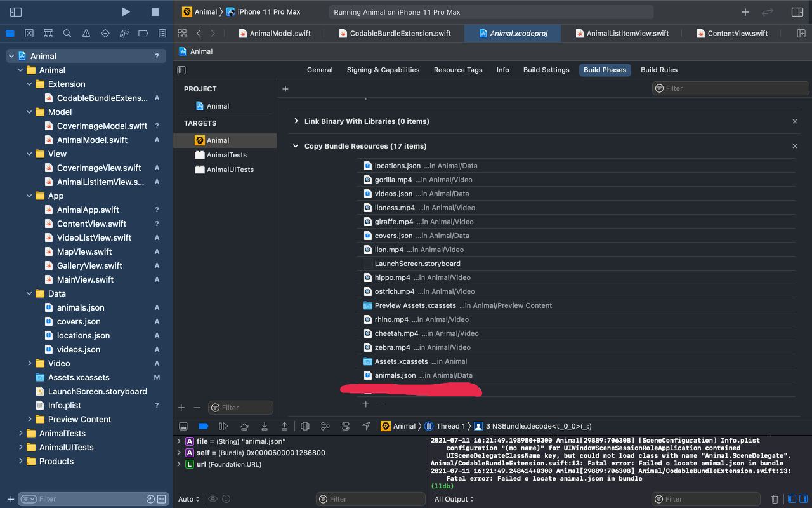
Task: Open the Breakpoint navigator icon
Action: coord(143,33)
